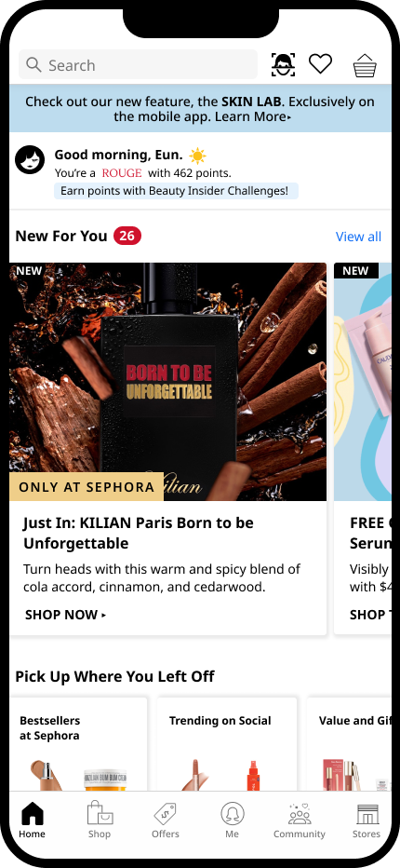Select the ONLY AT SEPHORA banner label
Screen dimensions: 400x868
point(87,486)
